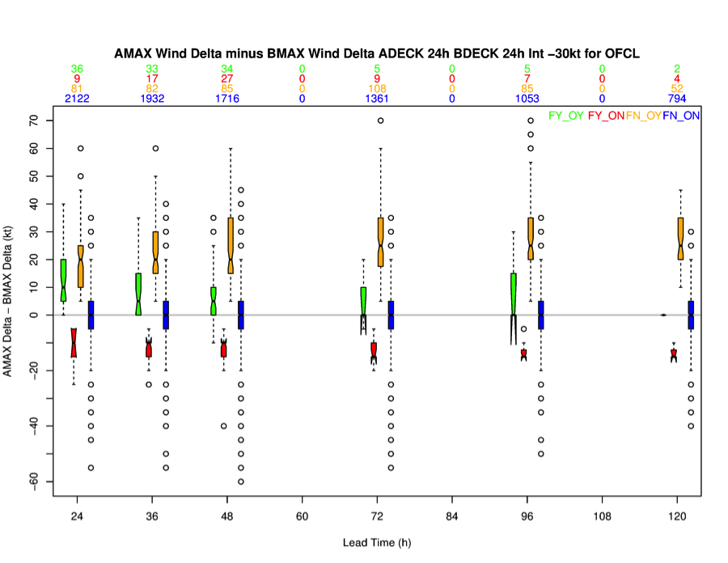Click the blue sample count 2122

pyautogui.click(x=77, y=98)
